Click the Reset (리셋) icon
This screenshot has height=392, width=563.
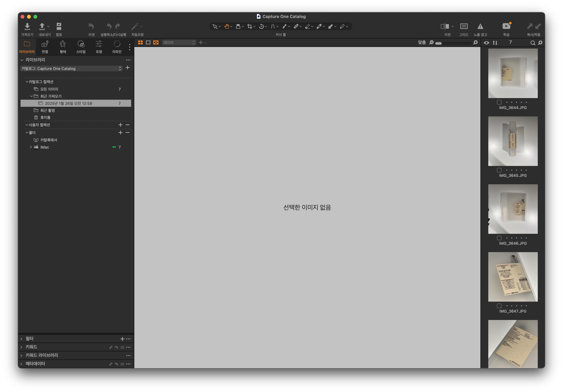point(91,26)
